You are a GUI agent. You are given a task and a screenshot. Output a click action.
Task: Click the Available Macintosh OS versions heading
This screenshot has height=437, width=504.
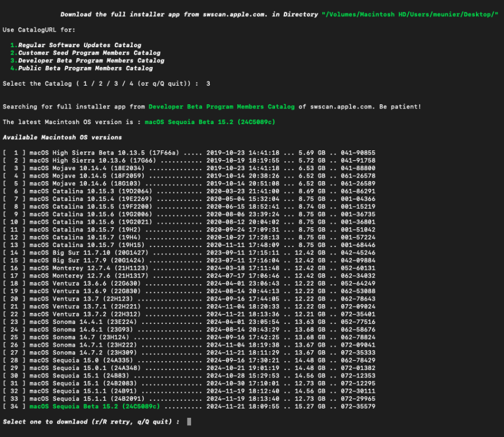(62, 138)
